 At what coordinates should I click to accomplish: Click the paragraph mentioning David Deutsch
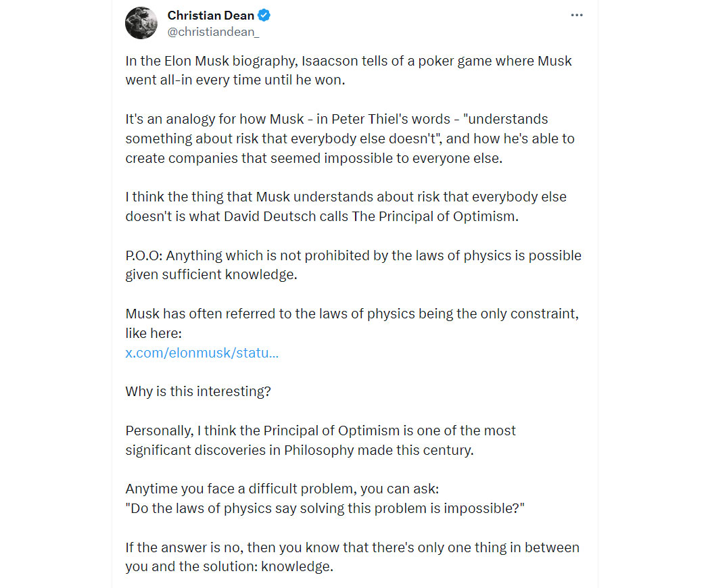click(346, 206)
